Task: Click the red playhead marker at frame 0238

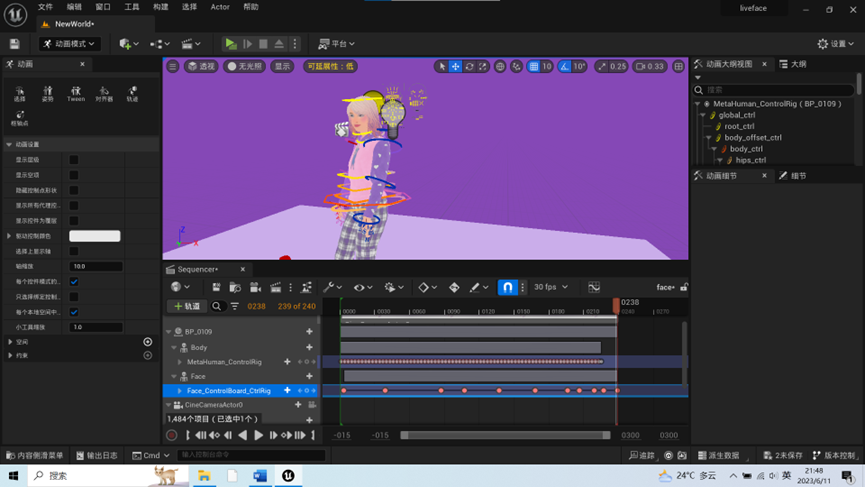Action: click(616, 305)
